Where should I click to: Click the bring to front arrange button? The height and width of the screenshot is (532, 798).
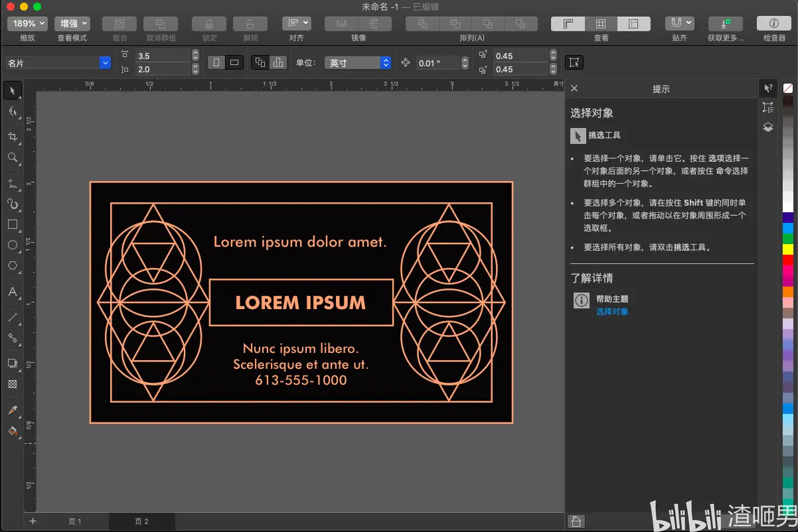422,23
